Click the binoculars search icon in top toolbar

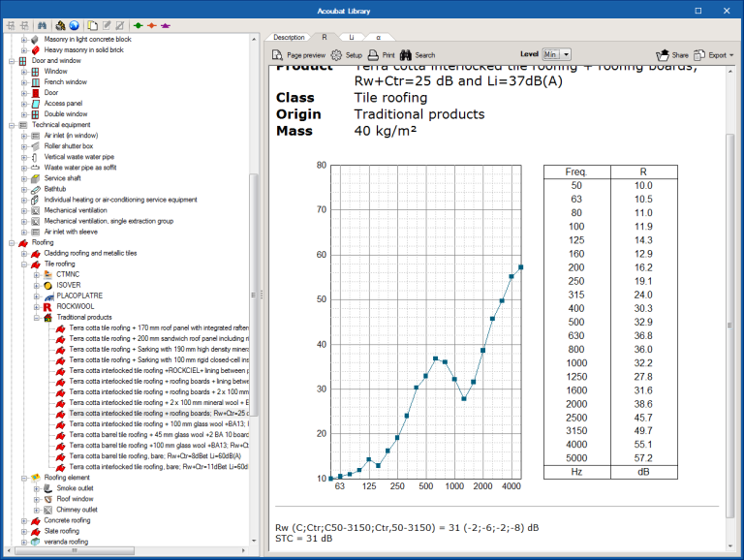click(42, 25)
